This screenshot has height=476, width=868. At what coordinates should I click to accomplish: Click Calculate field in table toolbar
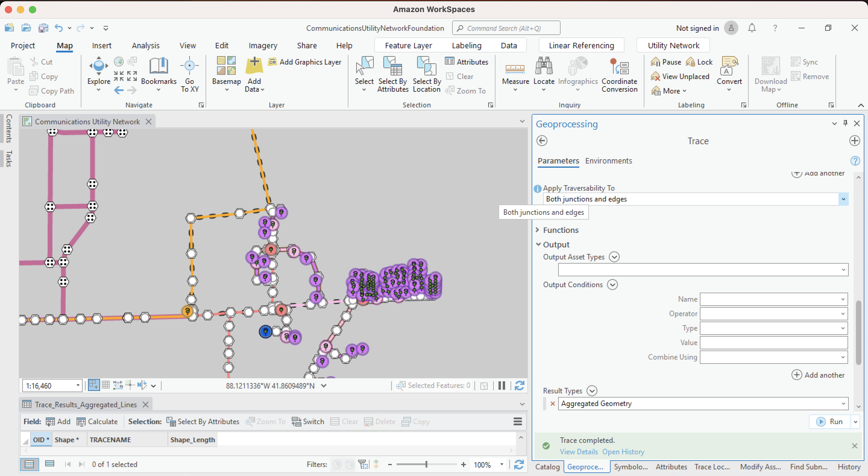(x=97, y=421)
